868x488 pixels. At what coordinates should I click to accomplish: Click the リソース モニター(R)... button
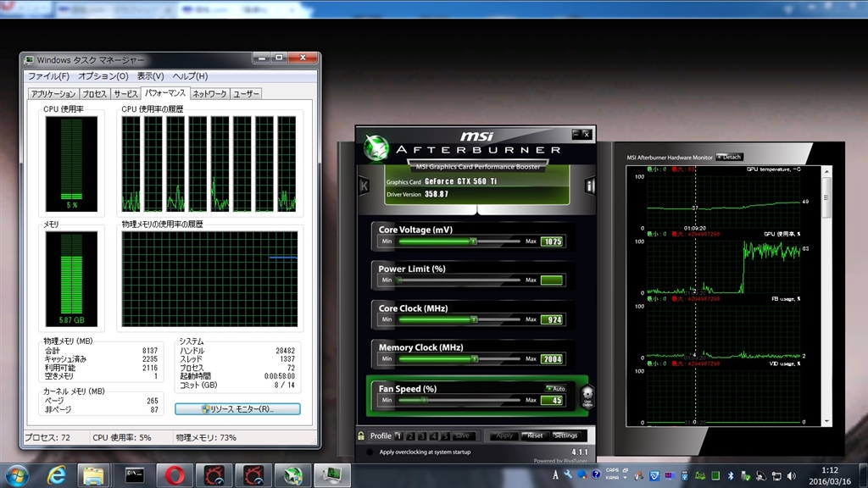(x=237, y=408)
